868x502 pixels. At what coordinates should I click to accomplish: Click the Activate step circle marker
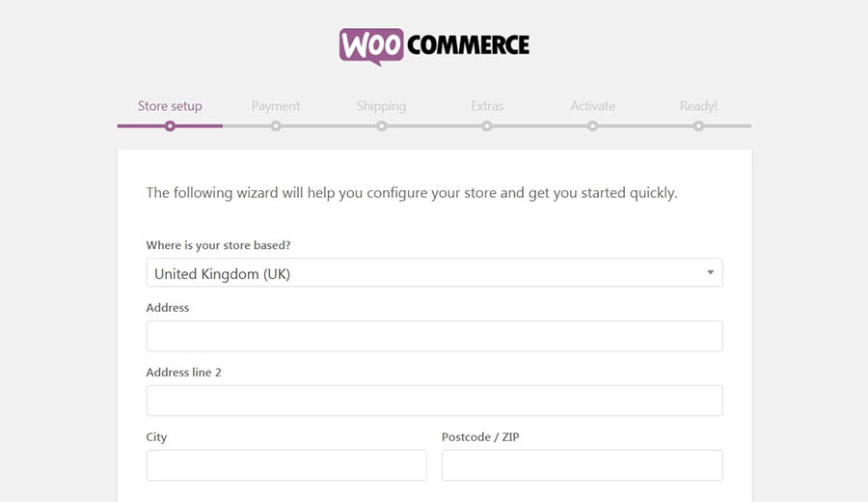click(593, 126)
